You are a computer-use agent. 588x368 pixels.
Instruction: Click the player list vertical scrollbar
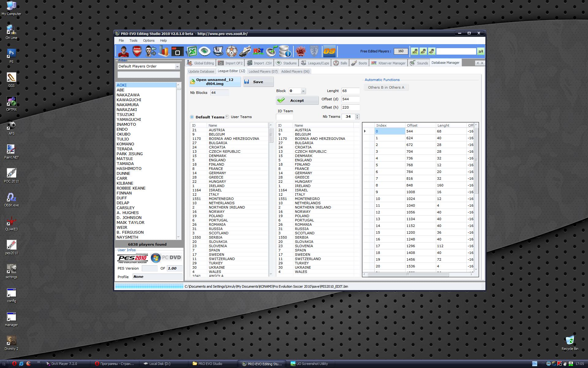point(179,161)
